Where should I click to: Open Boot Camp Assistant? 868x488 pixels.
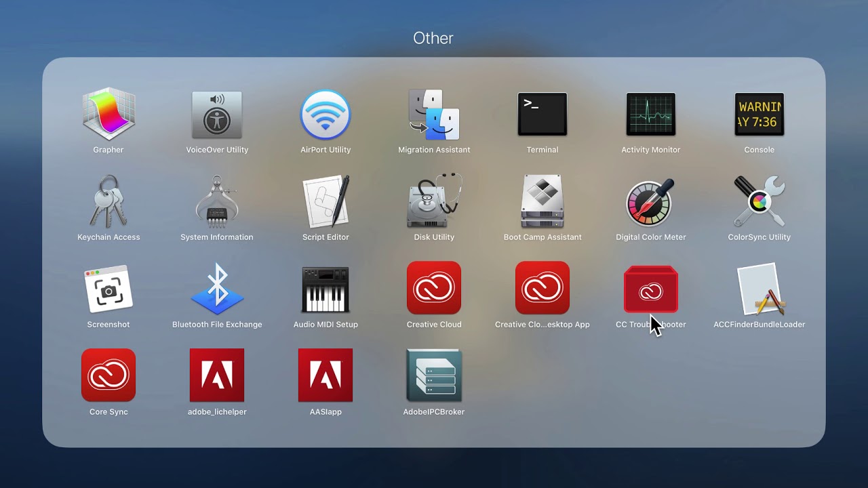(542, 201)
